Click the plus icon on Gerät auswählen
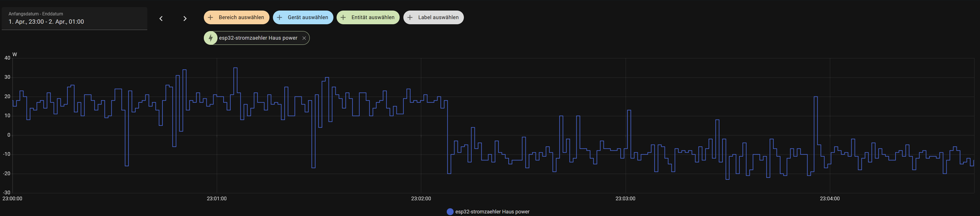 (x=280, y=17)
